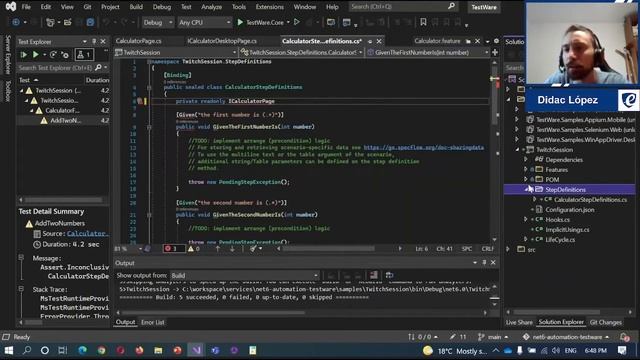Expand the POM folder
This screenshot has width=640, height=360.
(x=526, y=179)
